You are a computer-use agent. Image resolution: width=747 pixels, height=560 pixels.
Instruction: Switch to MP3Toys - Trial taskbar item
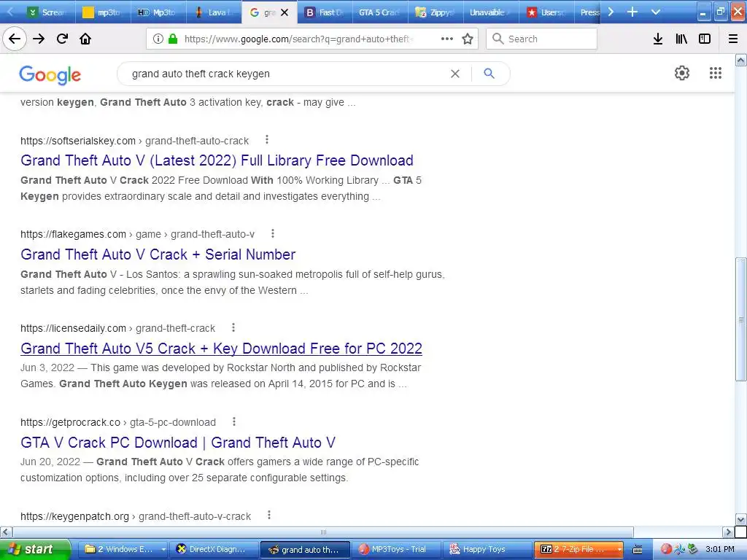coord(398,549)
